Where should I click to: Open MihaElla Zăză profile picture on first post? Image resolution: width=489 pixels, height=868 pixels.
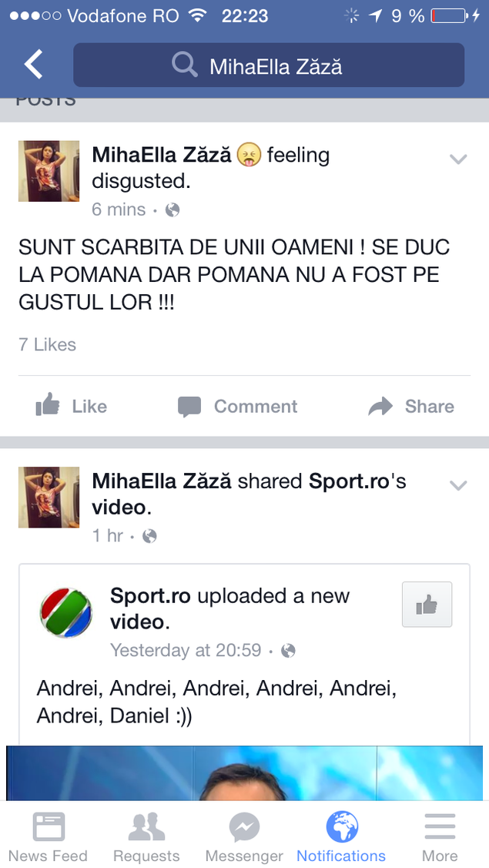[49, 171]
